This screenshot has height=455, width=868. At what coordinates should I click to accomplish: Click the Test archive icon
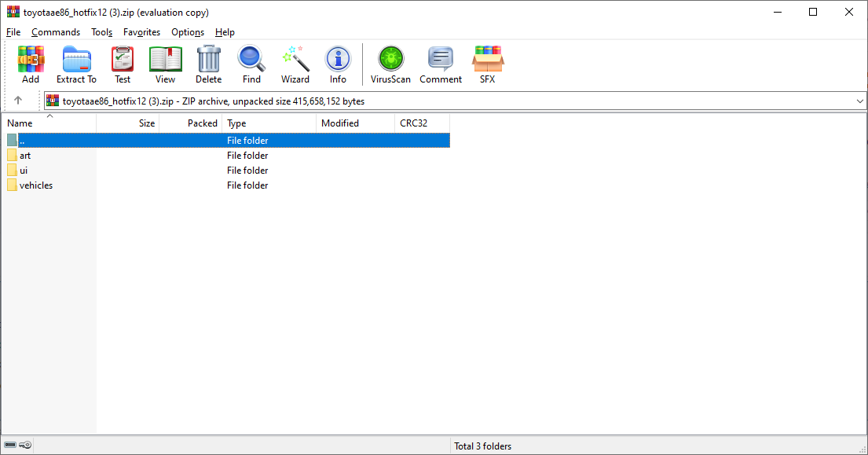(123, 59)
